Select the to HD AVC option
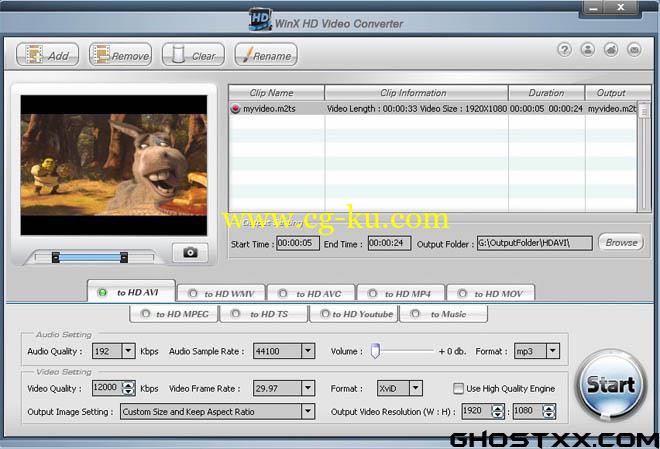This screenshot has height=449, width=660. coord(311,293)
